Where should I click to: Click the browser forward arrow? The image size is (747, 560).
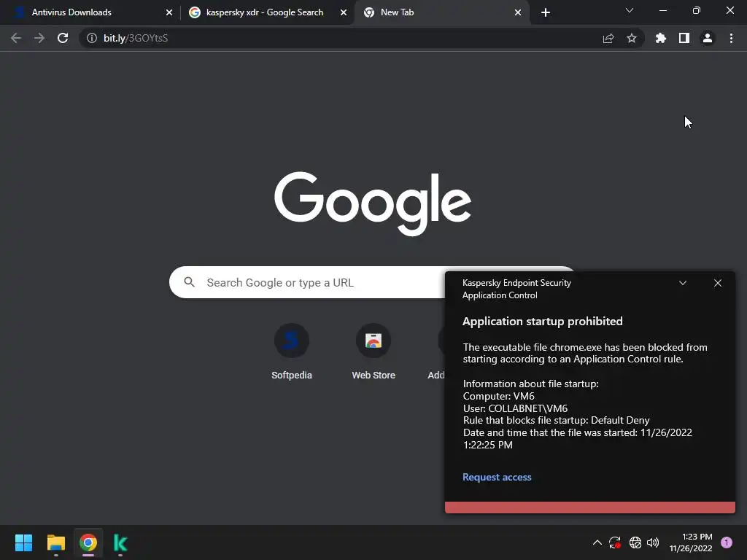pyautogui.click(x=39, y=38)
